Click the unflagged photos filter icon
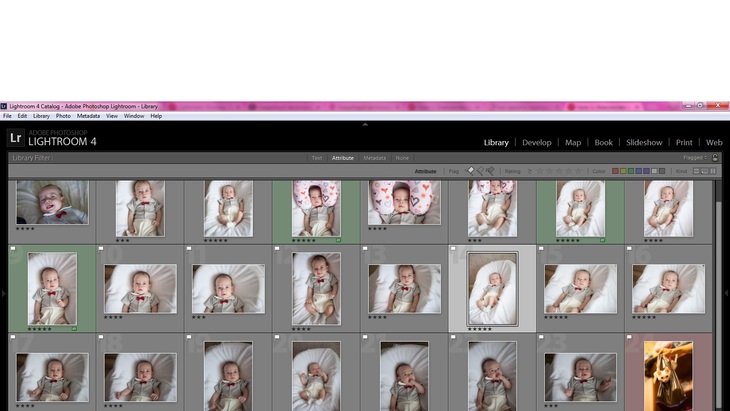Viewport: 730px width, 411px height. click(x=480, y=171)
